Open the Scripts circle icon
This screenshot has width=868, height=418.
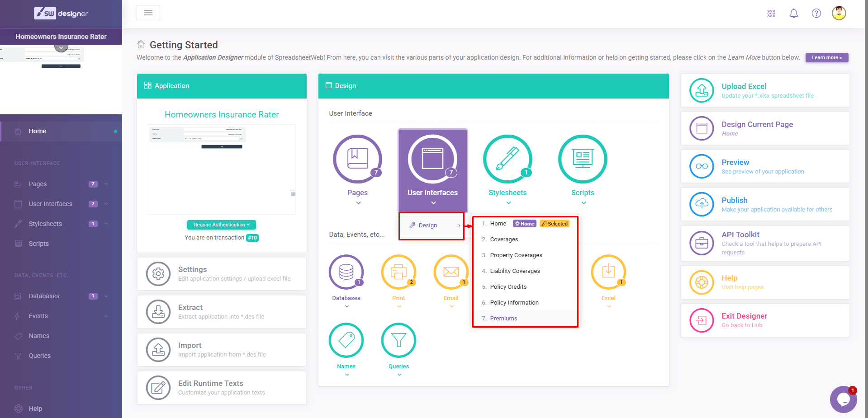583,159
